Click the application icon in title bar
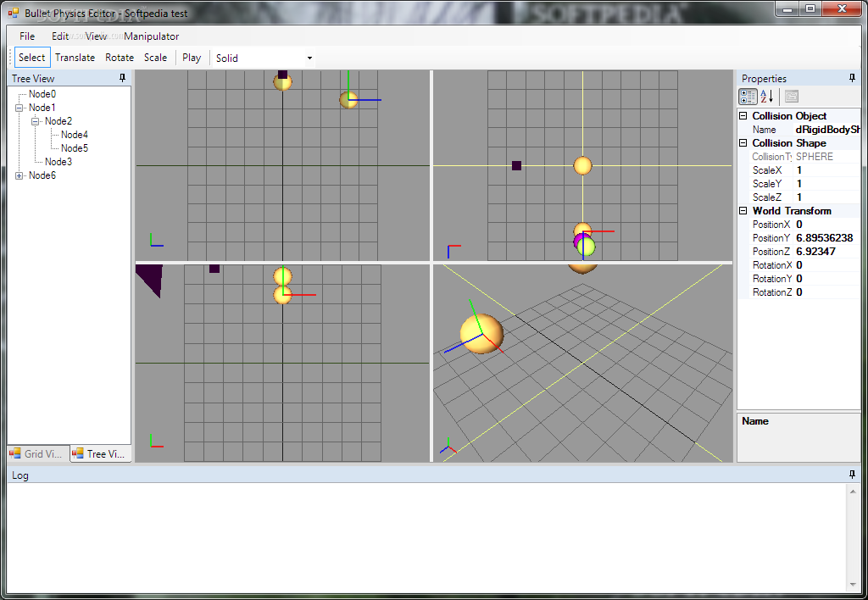This screenshot has width=868, height=600. (14, 13)
